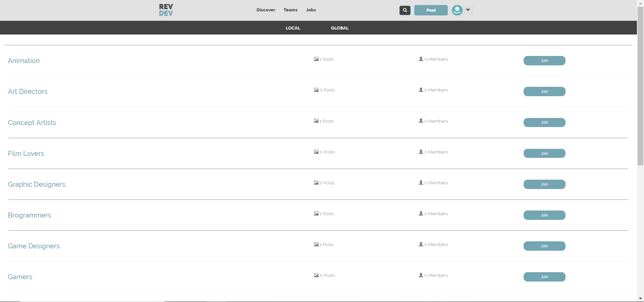Click the members person icon for Graphic Designers
The height and width of the screenshot is (302, 644).
[421, 182]
